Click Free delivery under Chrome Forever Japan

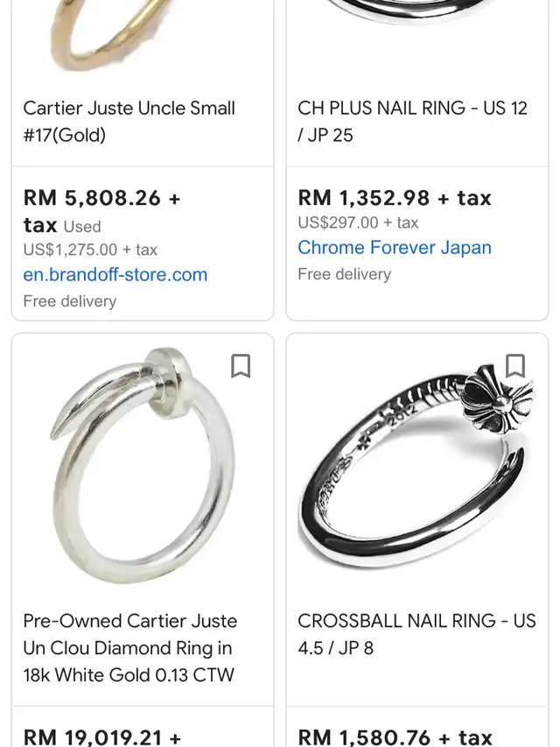pyautogui.click(x=344, y=274)
